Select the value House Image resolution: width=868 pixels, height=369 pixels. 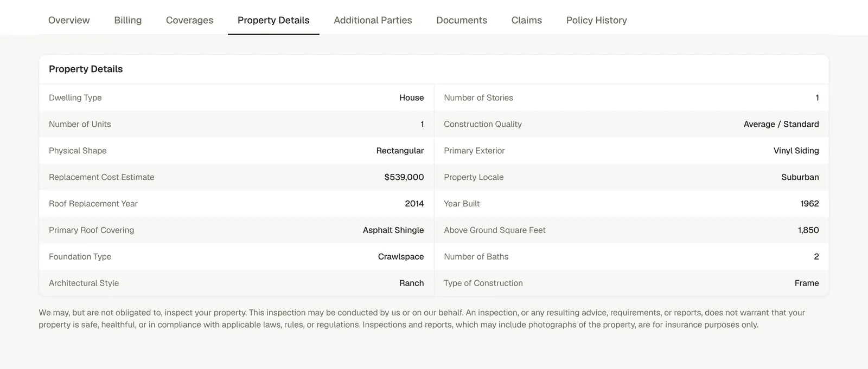(411, 98)
